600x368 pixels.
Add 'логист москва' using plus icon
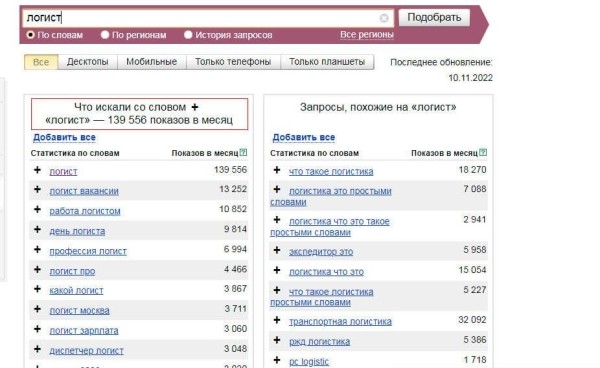[x=37, y=309]
